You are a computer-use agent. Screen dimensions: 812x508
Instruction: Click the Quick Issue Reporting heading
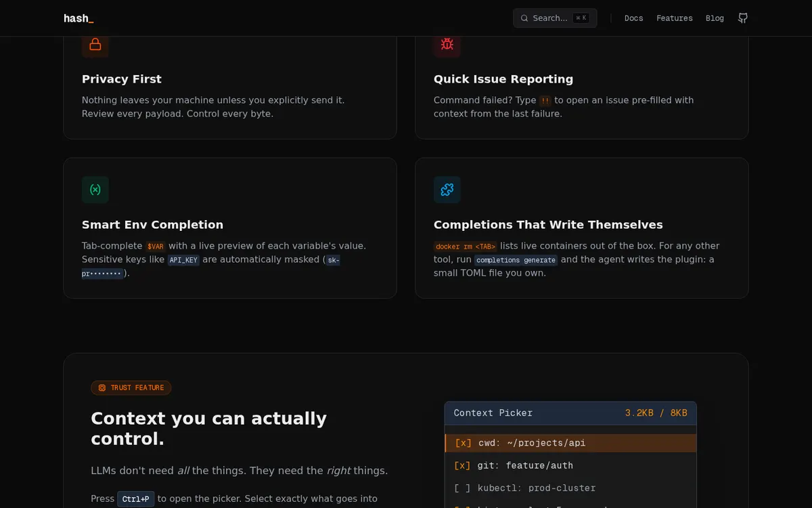coord(503,79)
